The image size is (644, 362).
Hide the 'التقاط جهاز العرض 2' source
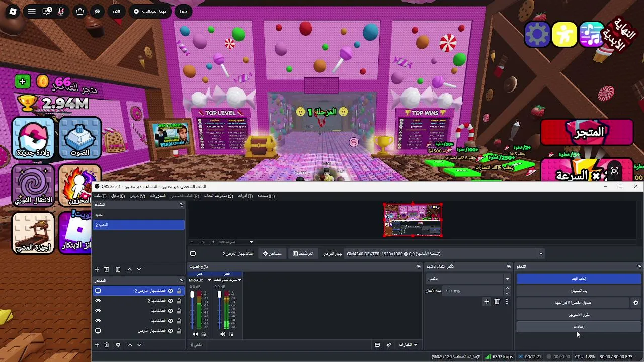171,291
